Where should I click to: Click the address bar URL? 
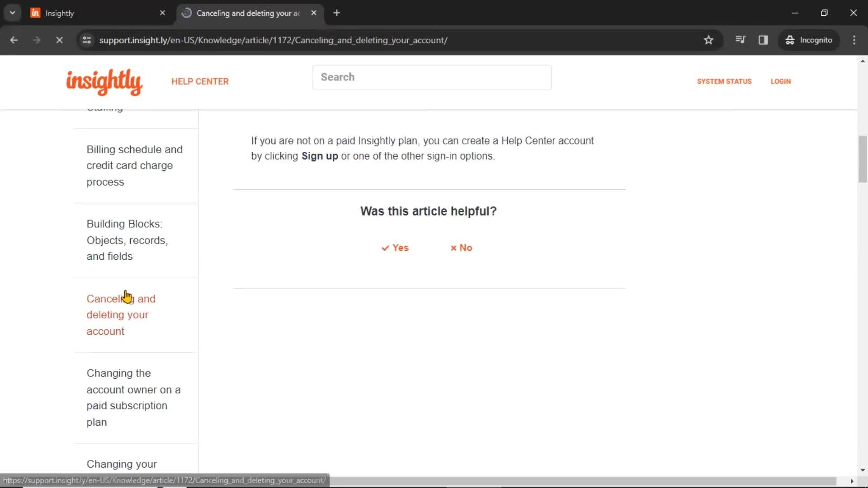click(273, 40)
